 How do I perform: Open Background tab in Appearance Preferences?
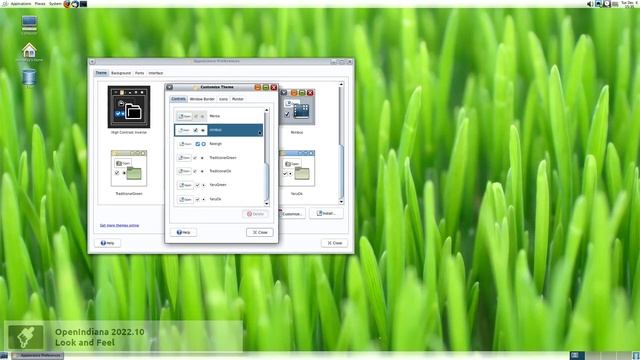pos(121,73)
